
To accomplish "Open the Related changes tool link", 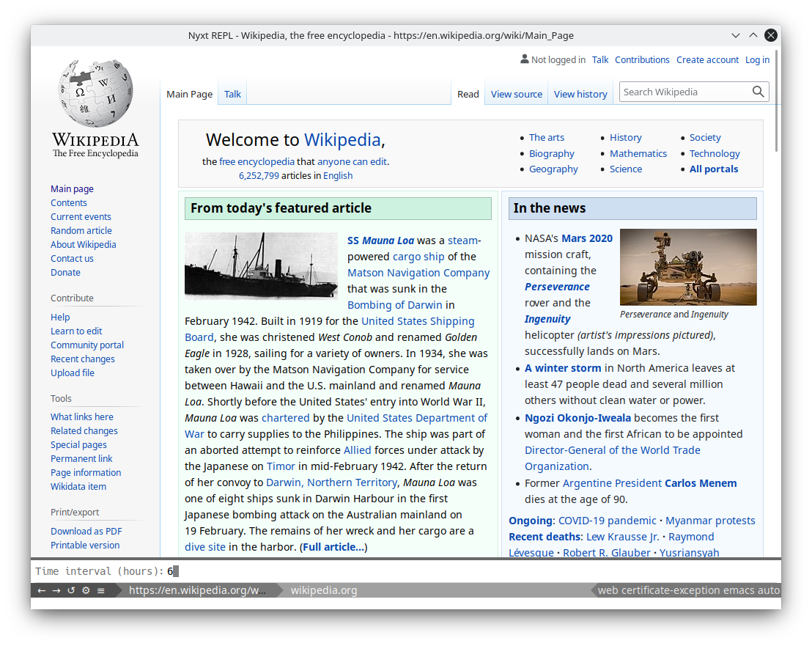I will (x=84, y=431).
